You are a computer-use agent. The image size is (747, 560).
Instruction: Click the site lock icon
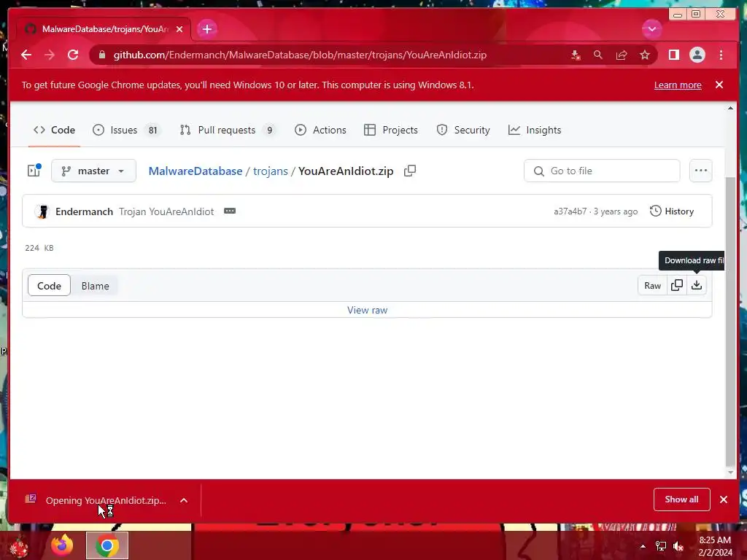(101, 55)
